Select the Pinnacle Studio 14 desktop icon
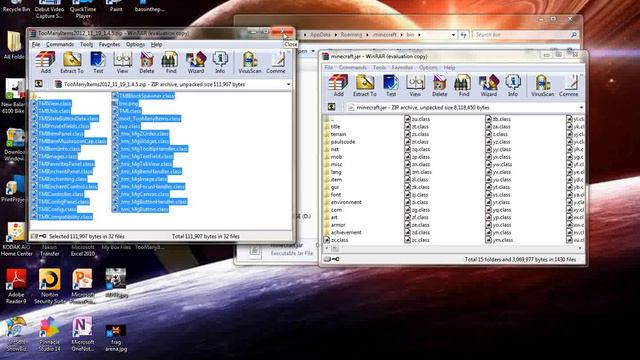 pos(49,333)
